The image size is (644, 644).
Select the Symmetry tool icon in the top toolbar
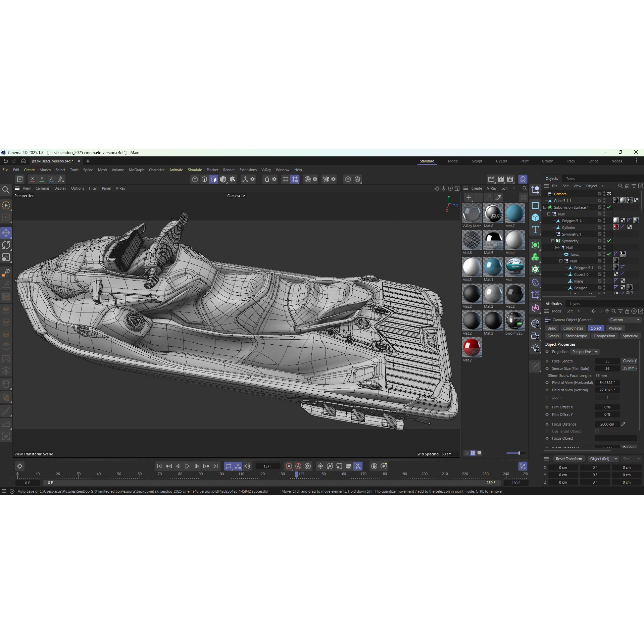[326, 180]
